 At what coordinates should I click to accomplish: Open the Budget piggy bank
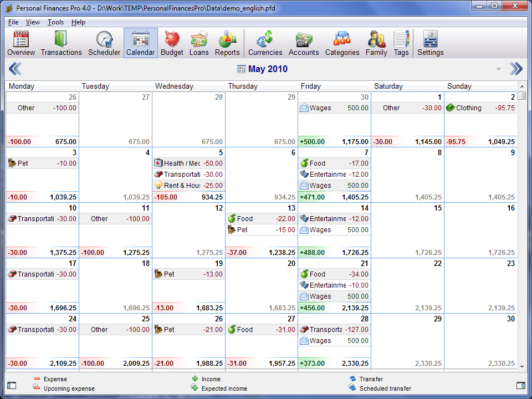pyautogui.click(x=172, y=43)
